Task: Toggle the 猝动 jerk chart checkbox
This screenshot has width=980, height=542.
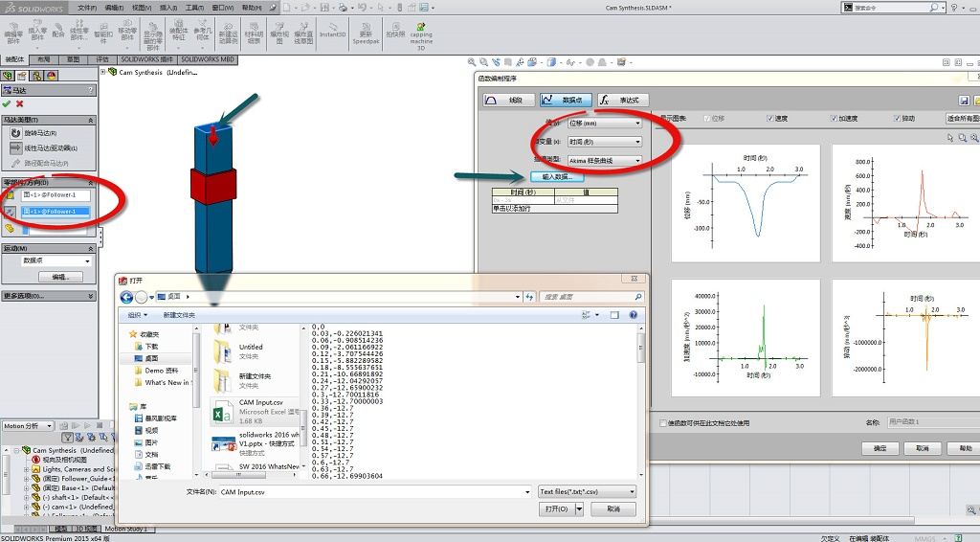Action: (896, 119)
